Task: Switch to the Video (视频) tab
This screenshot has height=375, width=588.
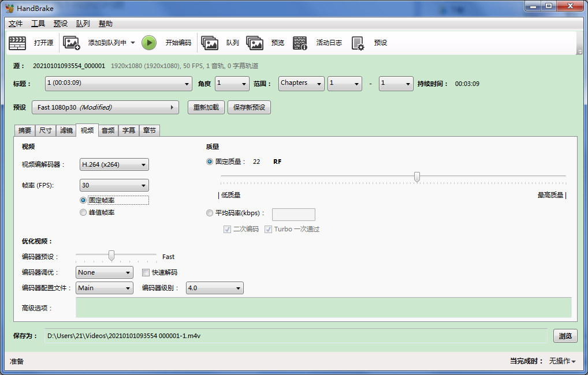Action: [87, 130]
